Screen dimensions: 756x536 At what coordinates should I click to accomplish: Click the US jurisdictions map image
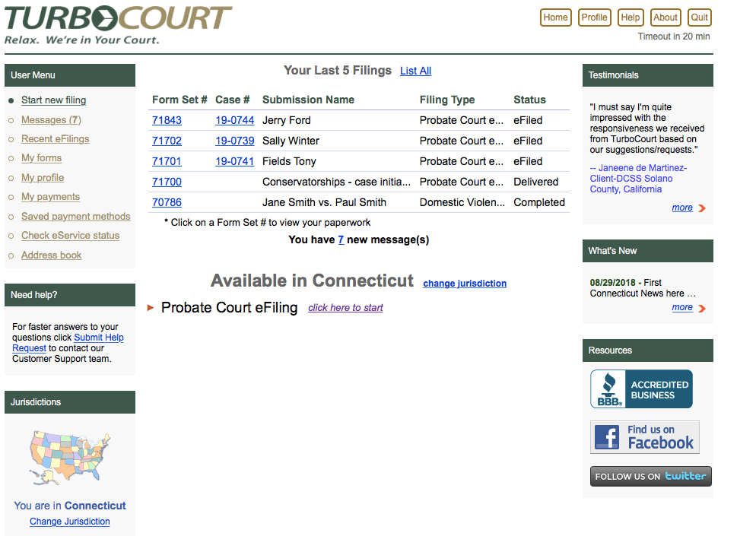[x=69, y=457]
